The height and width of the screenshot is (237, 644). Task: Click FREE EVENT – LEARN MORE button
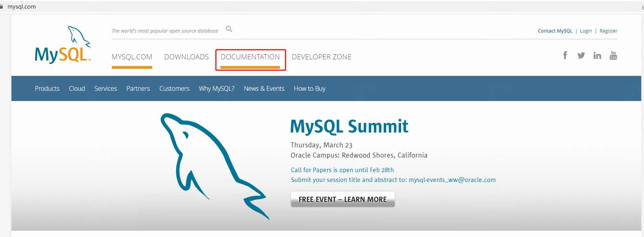click(343, 199)
